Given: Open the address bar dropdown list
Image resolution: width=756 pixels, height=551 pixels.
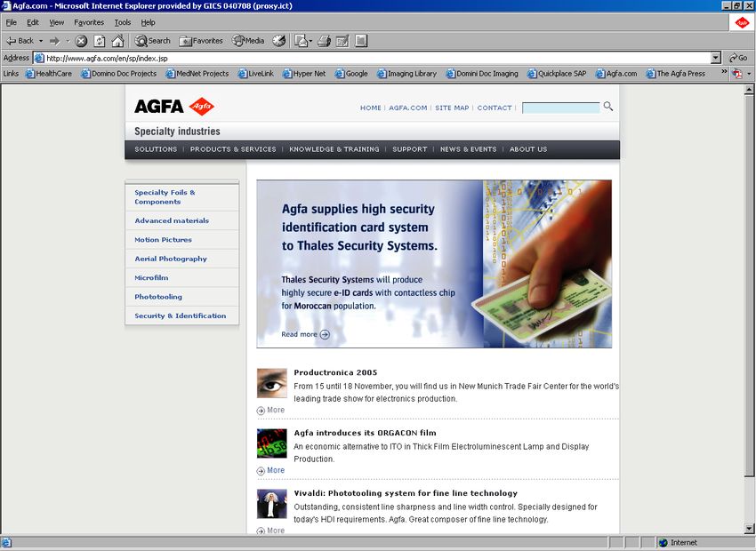Looking at the screenshot, I should point(716,59).
